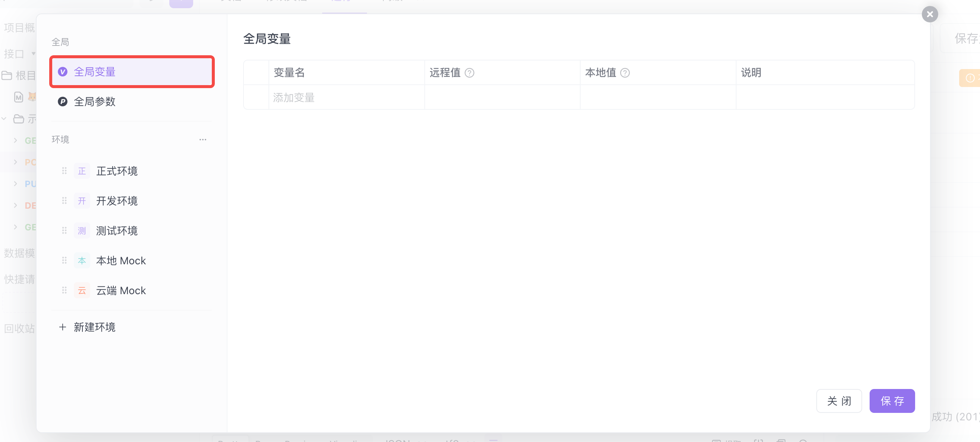This screenshot has height=442, width=980.
Task: Expand the PC tree item chevron
Action: [x=15, y=162]
